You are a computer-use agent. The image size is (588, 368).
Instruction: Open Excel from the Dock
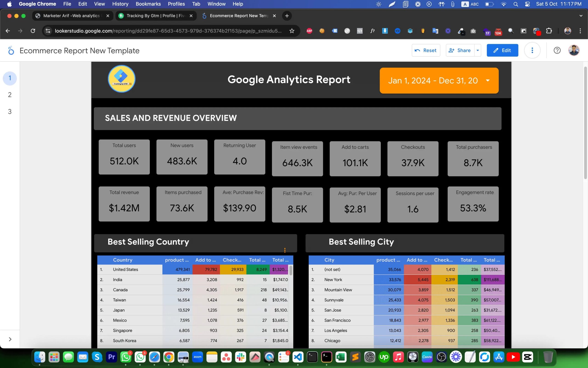click(341, 357)
